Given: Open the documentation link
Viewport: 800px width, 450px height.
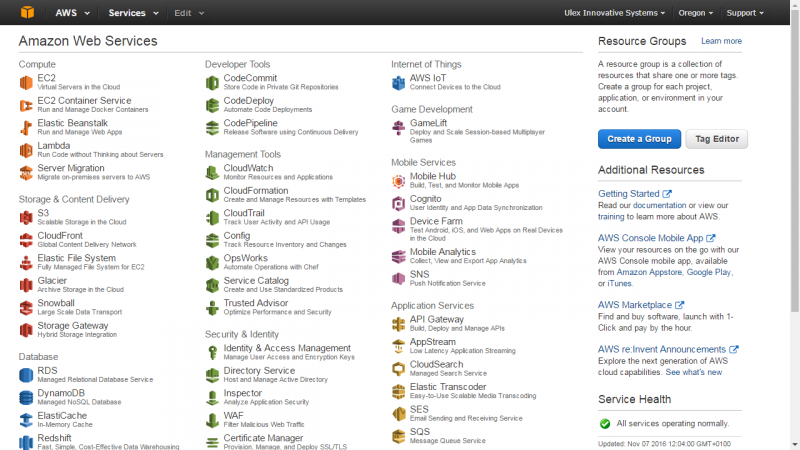Looking at the screenshot, I should (x=659, y=205).
